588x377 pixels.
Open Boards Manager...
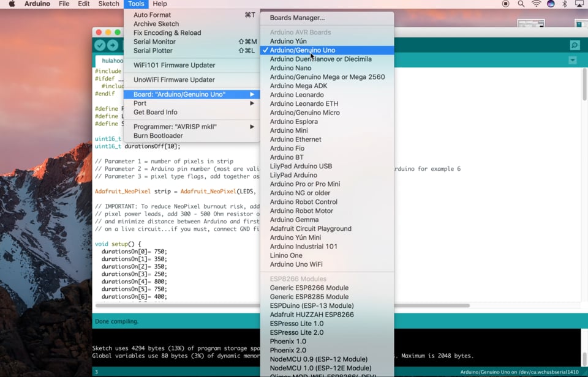coord(297,18)
